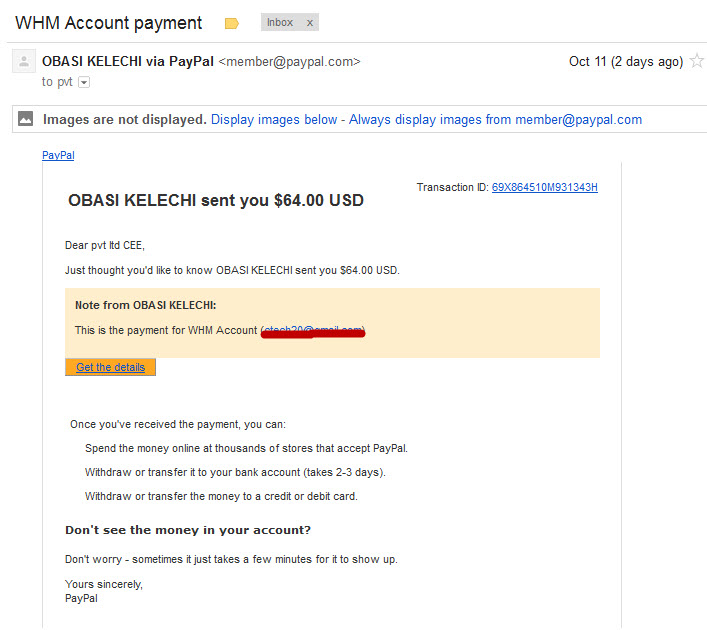Click sender name OBASI KELECHI via PayPal
This screenshot has height=630, width=707.
pos(128,61)
